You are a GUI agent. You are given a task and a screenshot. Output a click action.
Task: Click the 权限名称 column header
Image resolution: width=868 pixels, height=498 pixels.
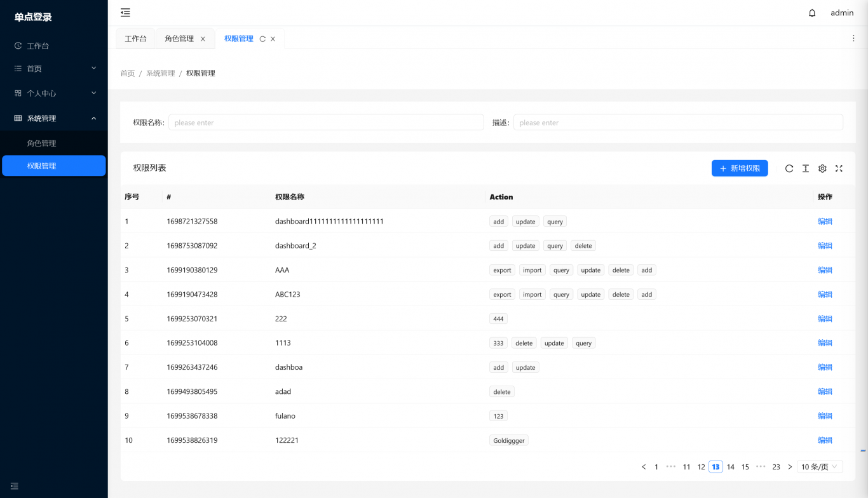click(290, 197)
